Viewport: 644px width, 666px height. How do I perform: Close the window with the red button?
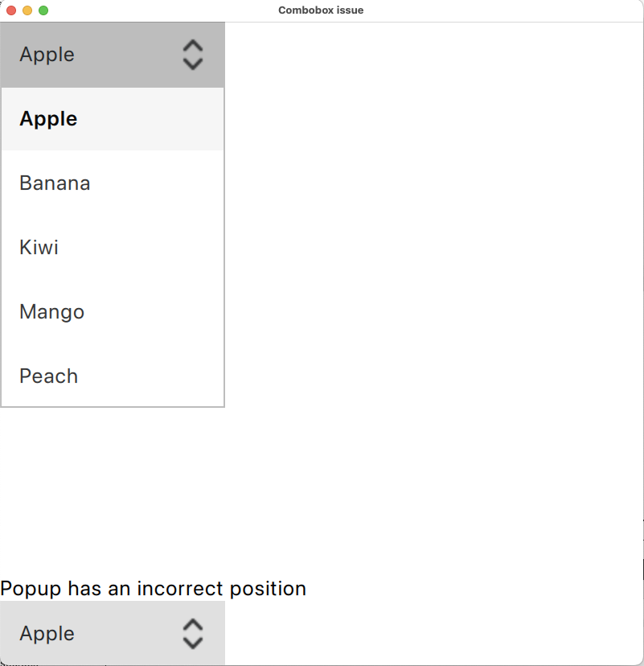[11, 10]
